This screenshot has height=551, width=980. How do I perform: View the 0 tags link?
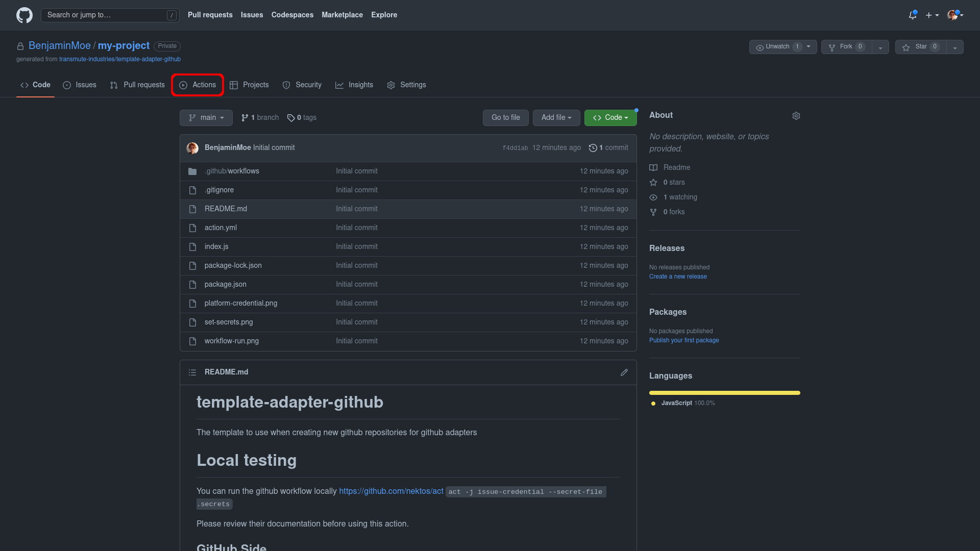[302, 118]
